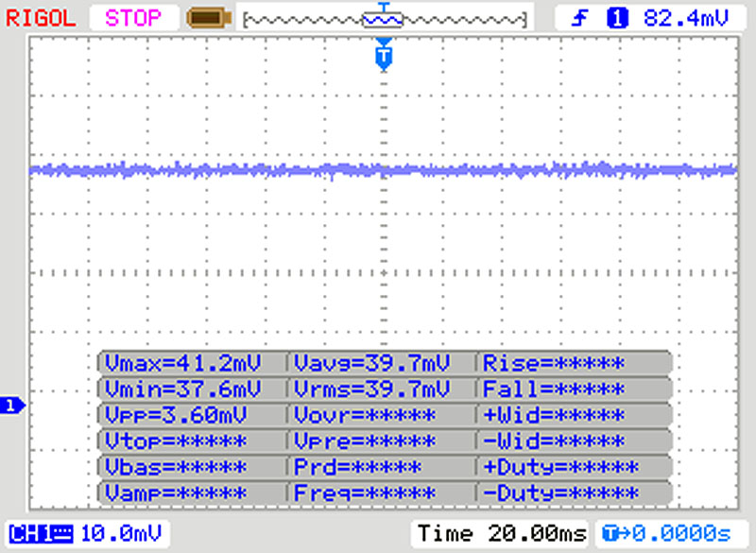Click the rising edge trigger icon
Image resolution: width=756 pixels, height=553 pixels.
pyautogui.click(x=579, y=18)
